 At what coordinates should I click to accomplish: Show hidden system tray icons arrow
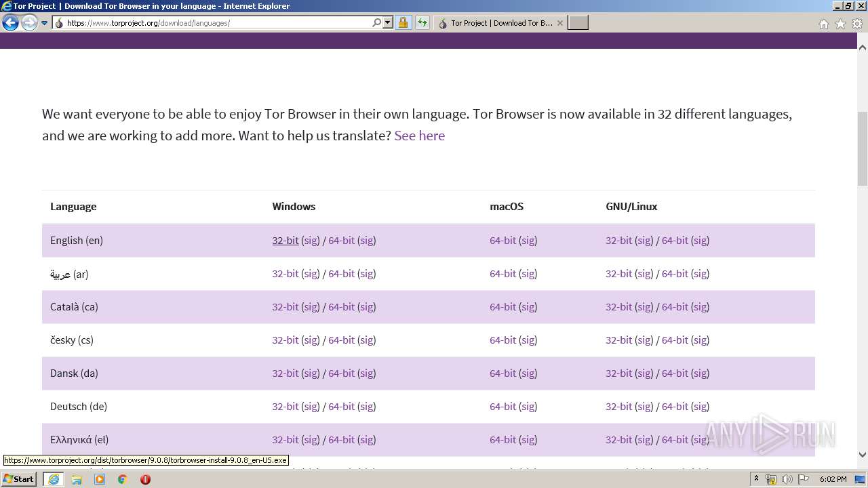pyautogui.click(x=756, y=479)
